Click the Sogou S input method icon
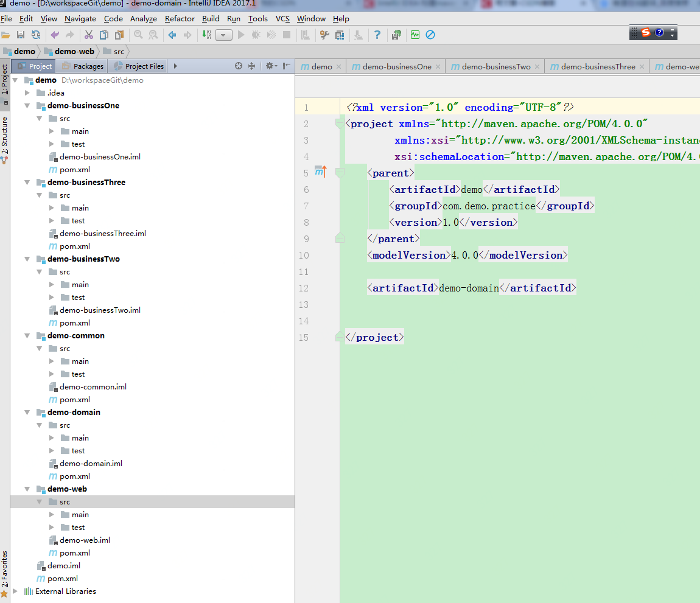Image resolution: width=700 pixels, height=603 pixels. (646, 33)
